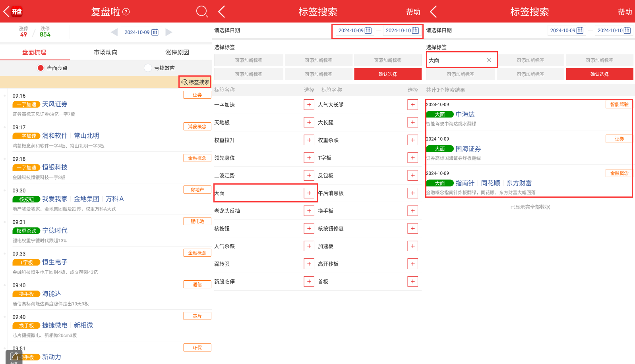Click the 智能驾驶 sector tag

[619, 104]
